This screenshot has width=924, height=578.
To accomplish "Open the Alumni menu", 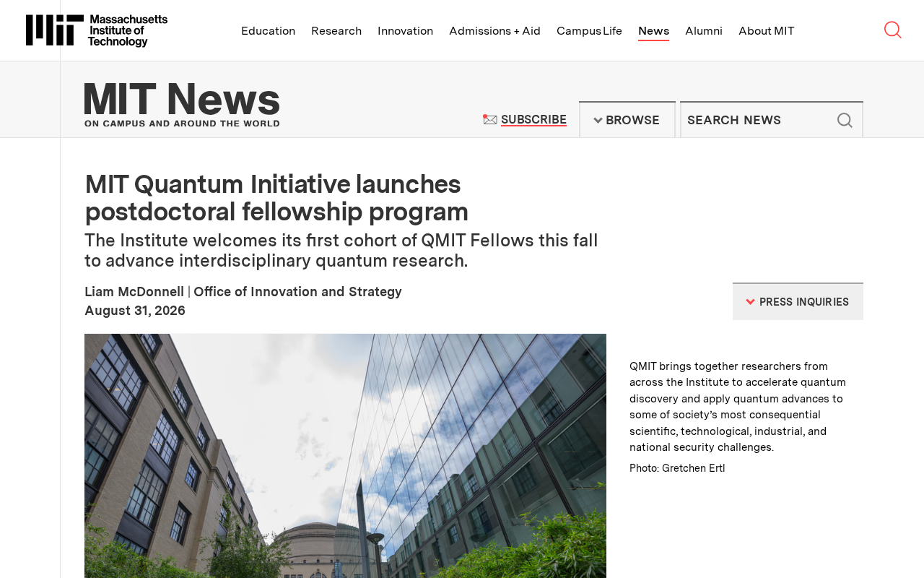I will (704, 30).
